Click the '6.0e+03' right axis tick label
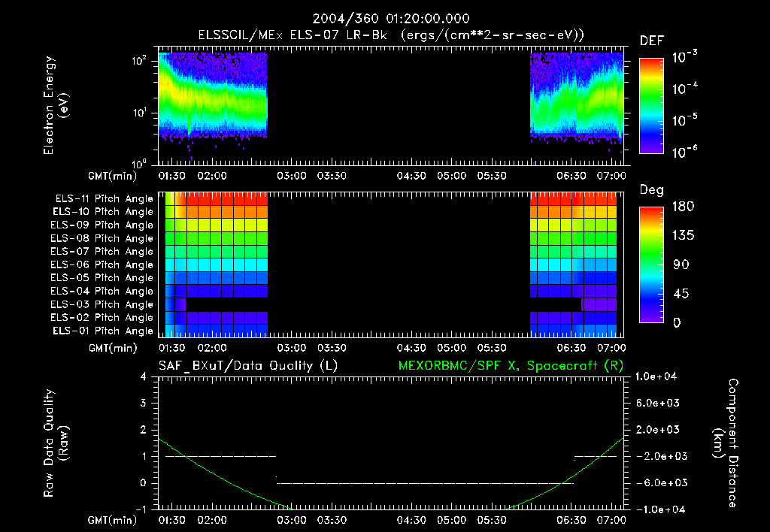This screenshot has width=770, height=532. click(657, 404)
